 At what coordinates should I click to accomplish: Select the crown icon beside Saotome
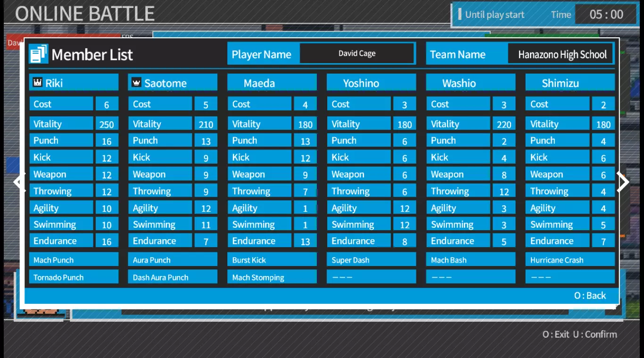coord(137,83)
